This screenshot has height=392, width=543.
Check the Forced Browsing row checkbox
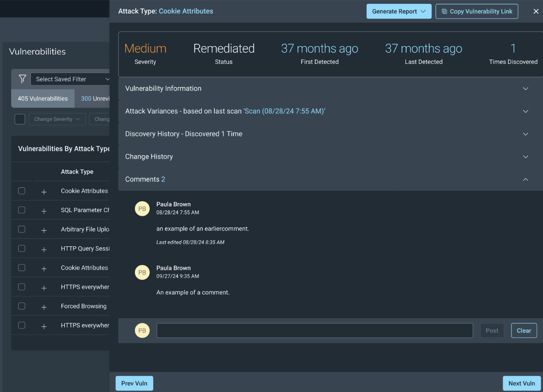tap(22, 306)
